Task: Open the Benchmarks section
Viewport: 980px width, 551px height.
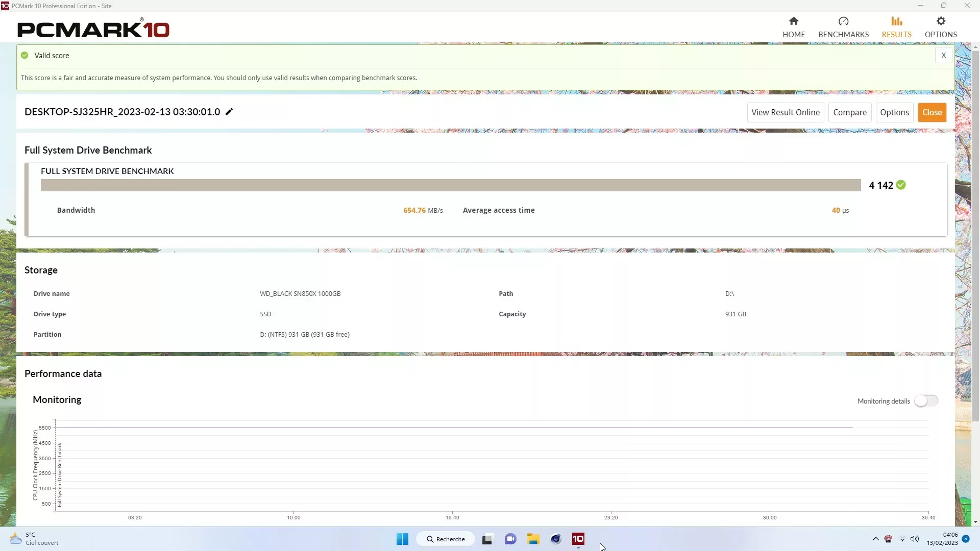Action: pyautogui.click(x=843, y=27)
